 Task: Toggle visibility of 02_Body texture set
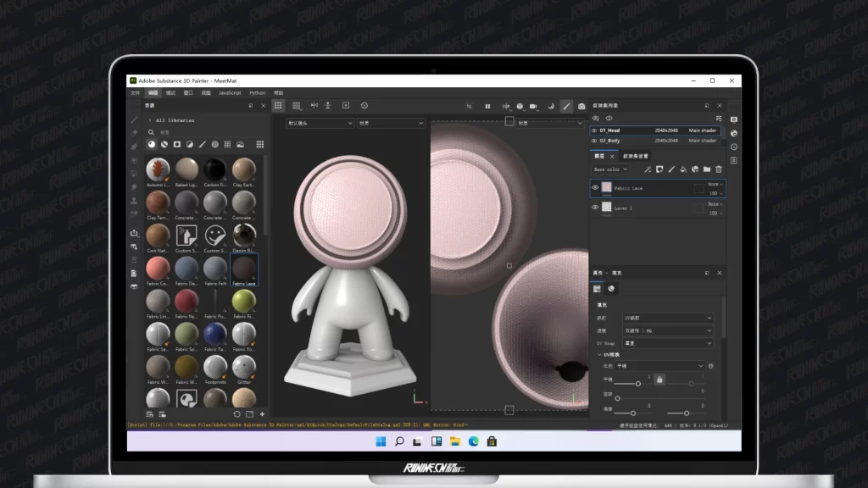[x=594, y=141]
